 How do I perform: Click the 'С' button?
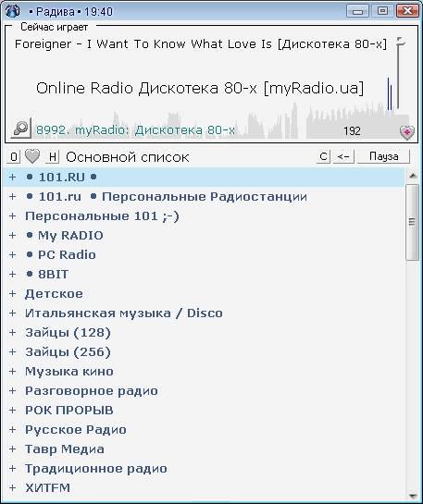323,156
